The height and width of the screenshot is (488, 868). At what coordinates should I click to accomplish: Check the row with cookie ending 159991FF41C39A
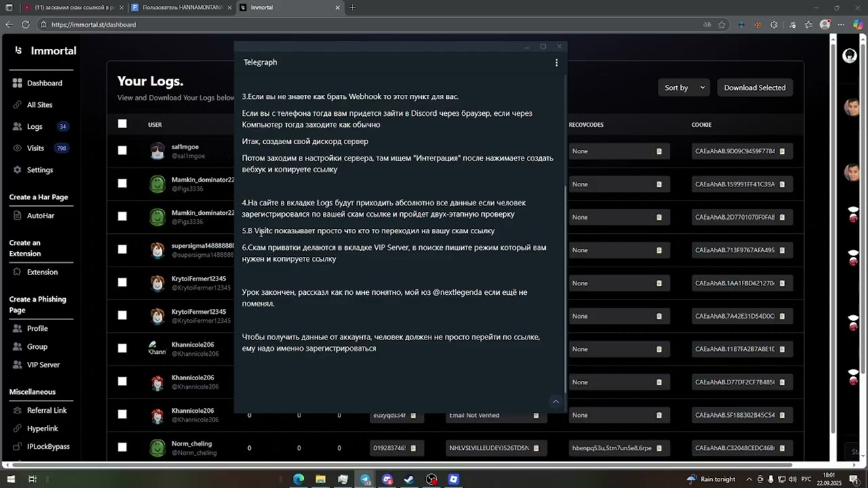tap(122, 183)
